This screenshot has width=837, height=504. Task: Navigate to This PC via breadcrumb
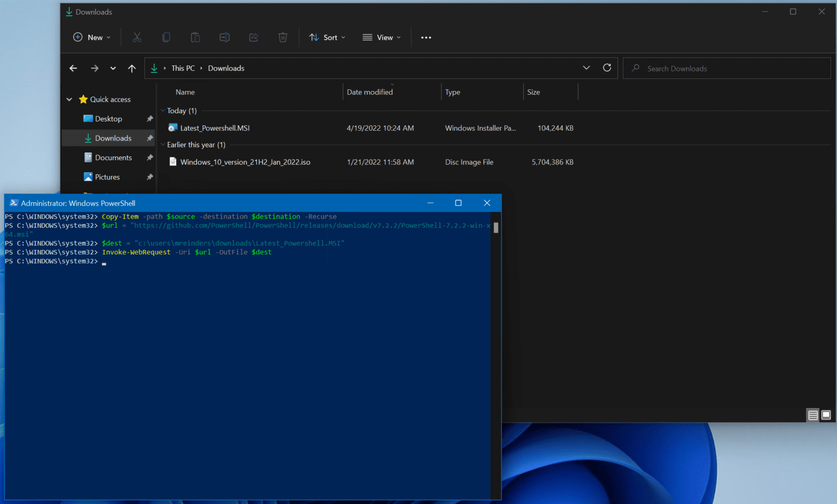click(183, 68)
